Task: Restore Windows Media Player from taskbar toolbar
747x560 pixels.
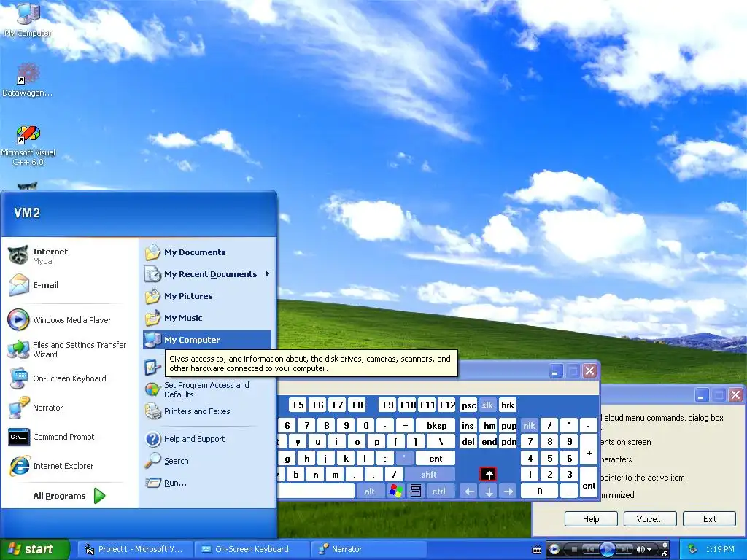Action: coord(665,554)
